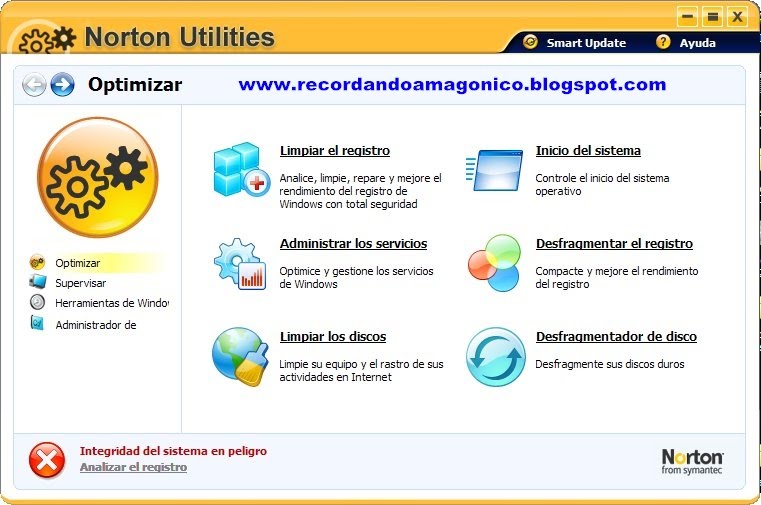Click 'Compacte y mejore el rendimiento' description
The width and height of the screenshot is (761, 505).
(617, 277)
